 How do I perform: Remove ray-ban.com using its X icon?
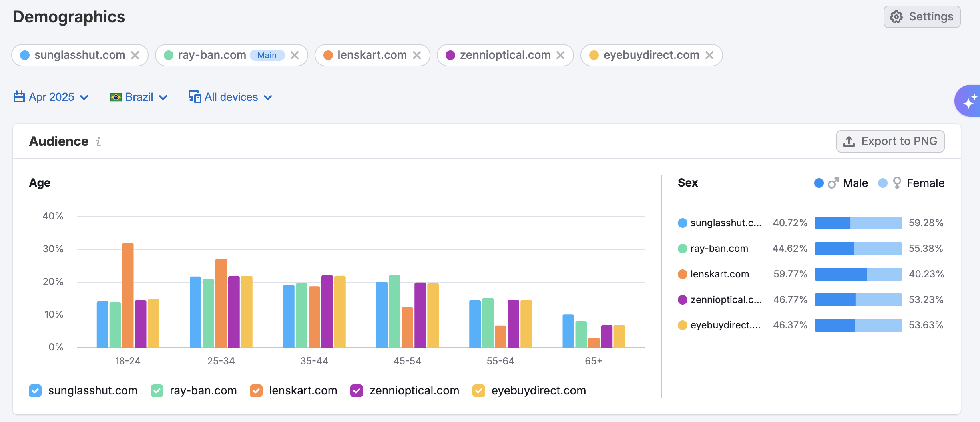(295, 55)
